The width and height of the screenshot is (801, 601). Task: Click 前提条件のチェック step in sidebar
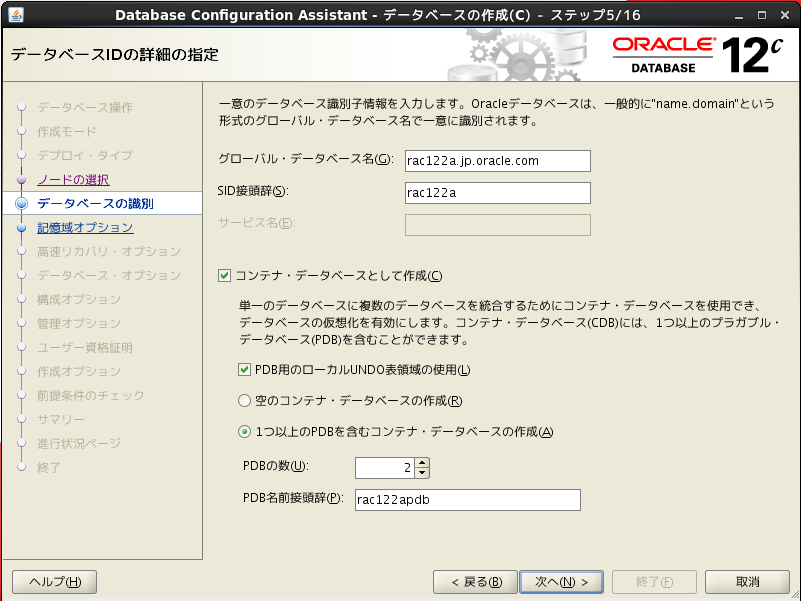(90, 396)
